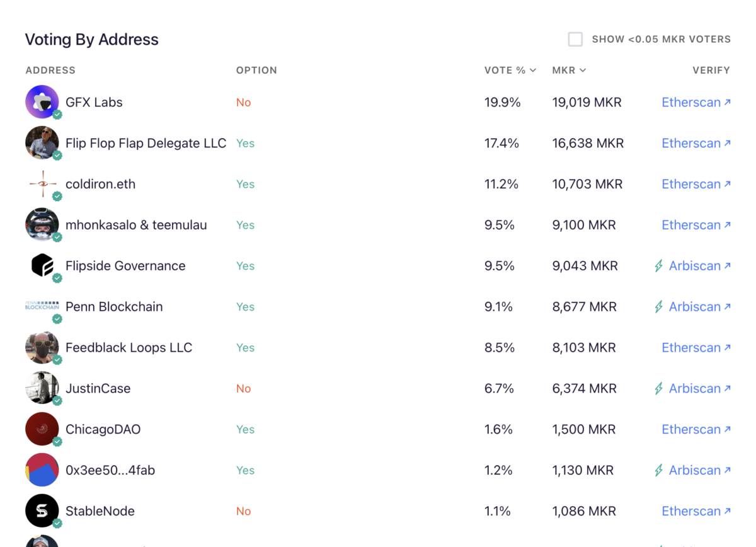Click the No vote option for GFX Labs
756x547 pixels.
(x=243, y=102)
